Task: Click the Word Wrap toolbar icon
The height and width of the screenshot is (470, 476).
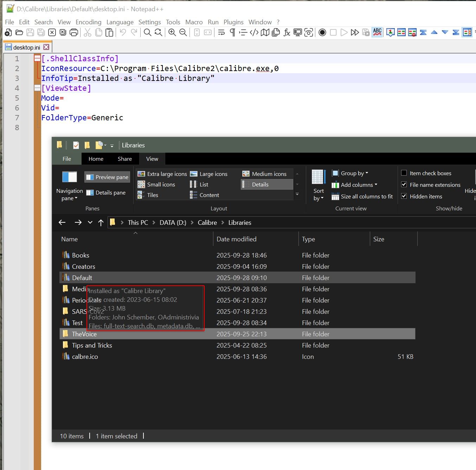Action: click(x=221, y=33)
